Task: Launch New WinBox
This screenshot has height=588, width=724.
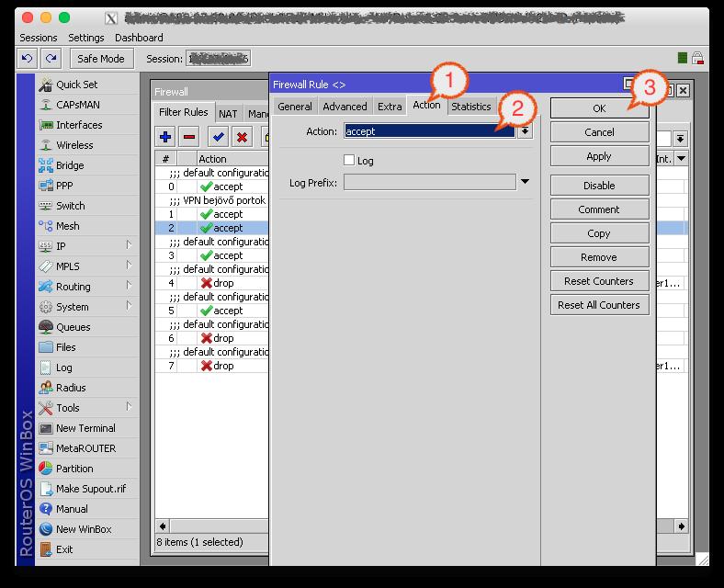Action: (87, 529)
